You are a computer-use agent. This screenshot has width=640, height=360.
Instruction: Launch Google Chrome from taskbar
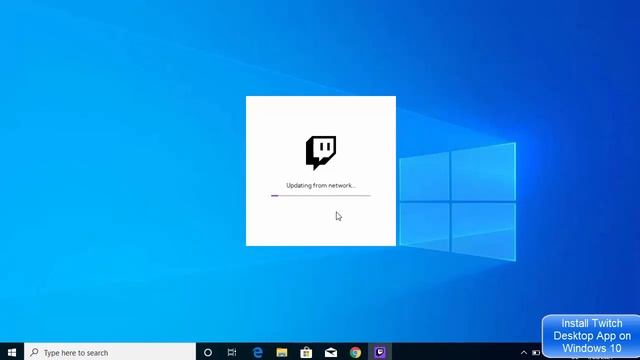[356, 352]
